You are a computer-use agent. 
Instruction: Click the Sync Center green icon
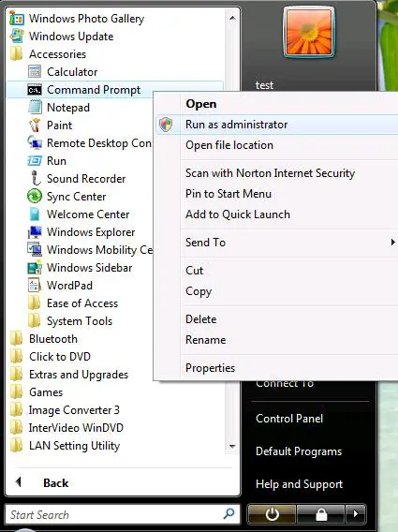pyautogui.click(x=35, y=196)
